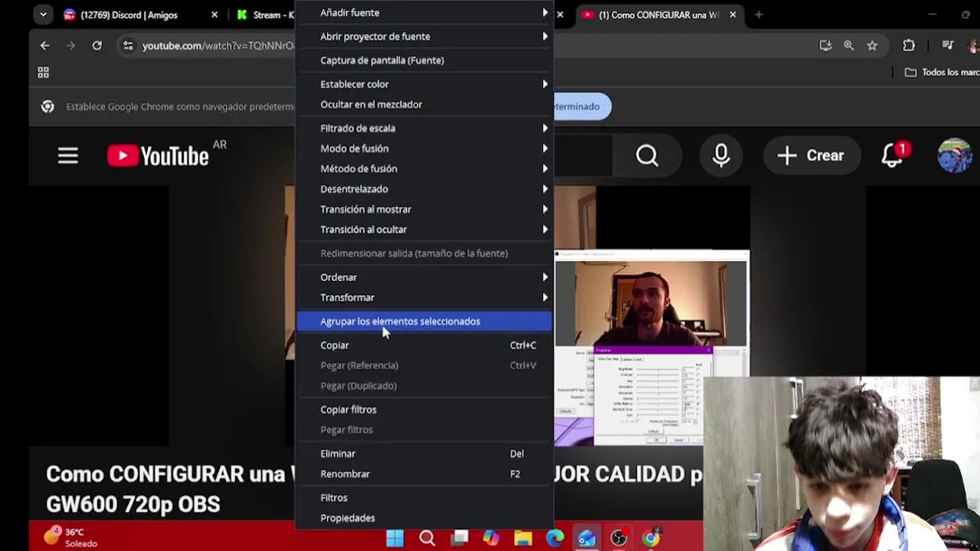Click the install/cast screen icon in the address bar
This screenshot has height=551, width=980.
[x=825, y=46]
